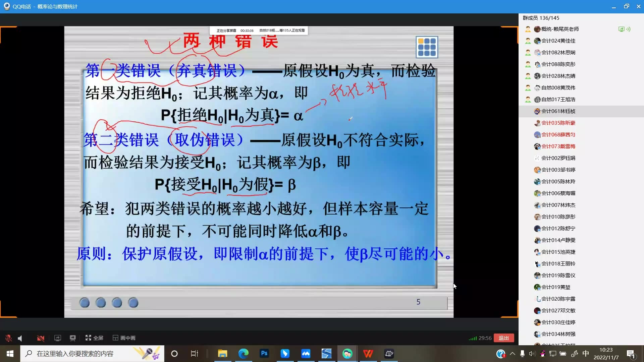The image size is (644, 362).
Task: Click the speaker volume icon in call toolbar
Action: click(19, 338)
